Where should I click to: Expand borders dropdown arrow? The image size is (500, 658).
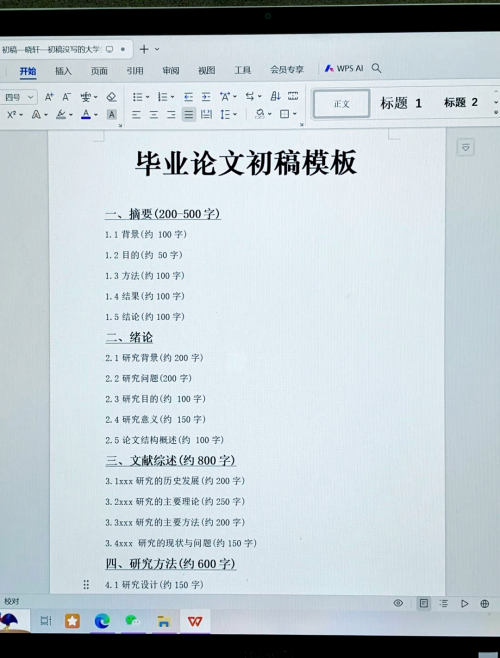click(295, 114)
